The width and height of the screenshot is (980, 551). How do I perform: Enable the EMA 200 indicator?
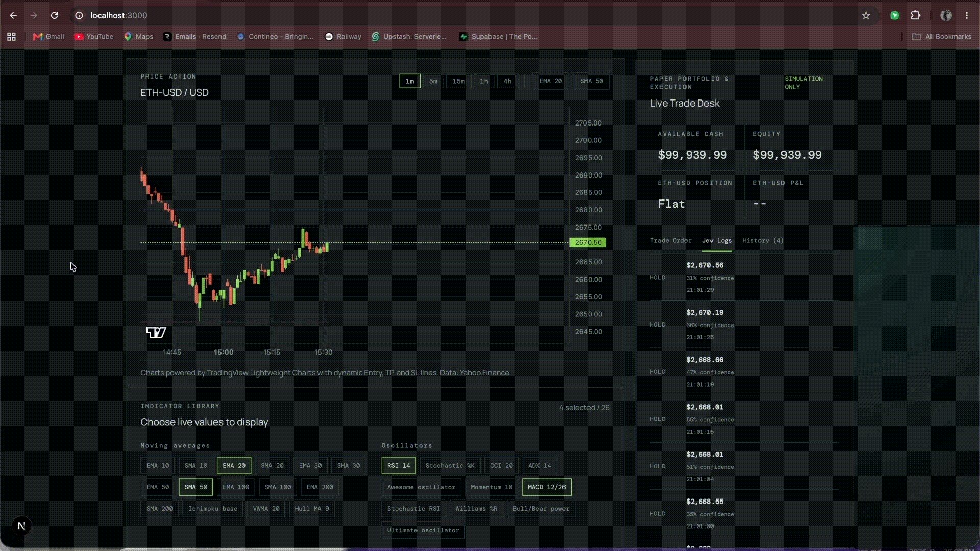click(320, 487)
